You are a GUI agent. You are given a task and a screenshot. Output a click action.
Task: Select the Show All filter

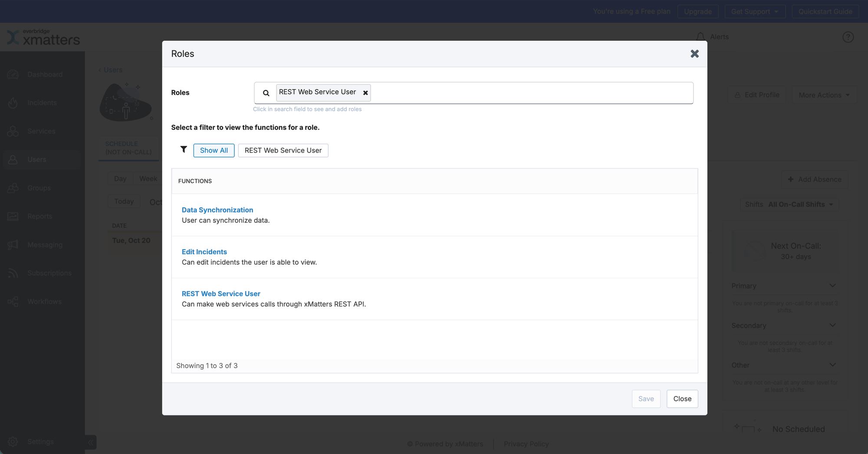click(x=214, y=151)
